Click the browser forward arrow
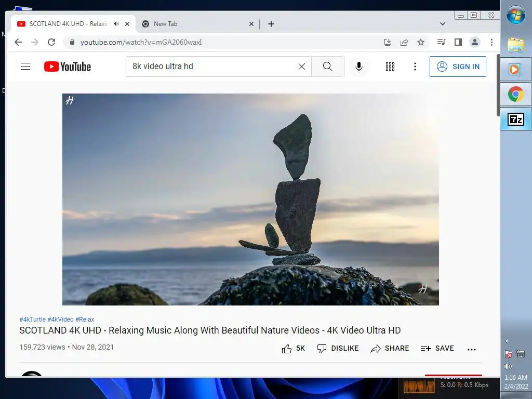The width and height of the screenshot is (532, 399). click(x=35, y=42)
